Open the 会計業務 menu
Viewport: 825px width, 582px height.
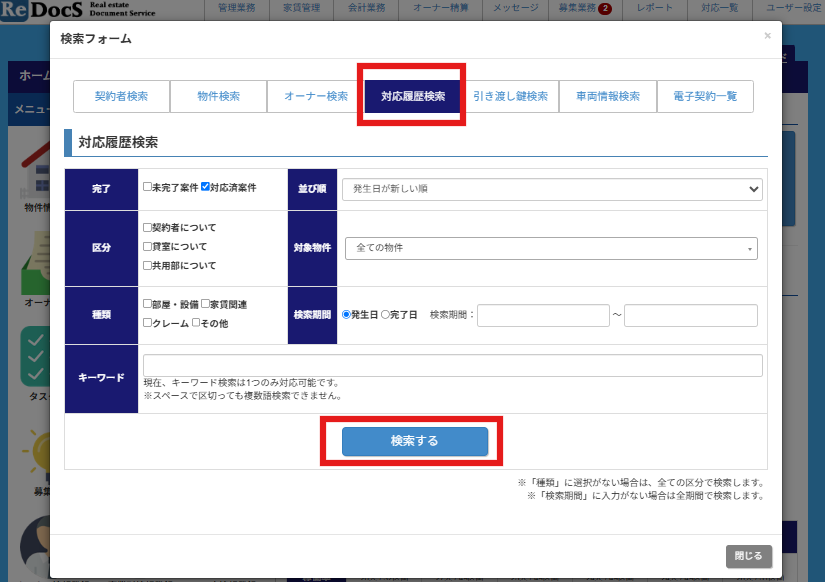tap(366, 8)
